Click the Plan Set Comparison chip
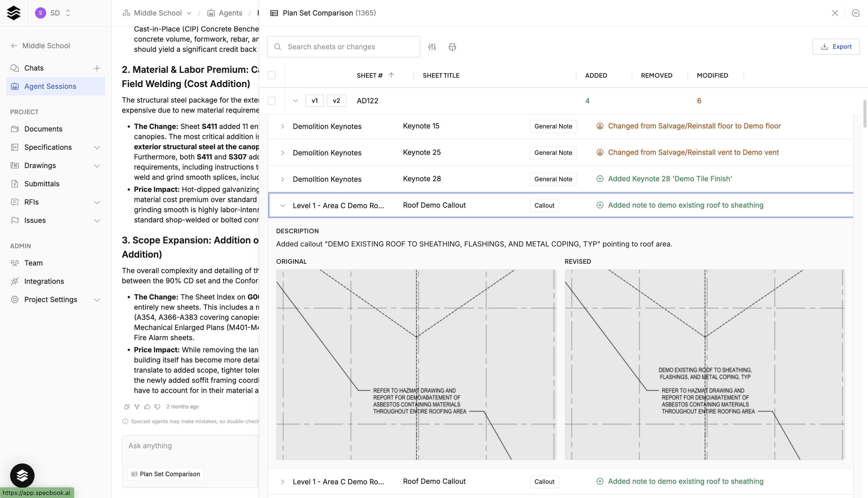Viewport: 868px width, 498px height. tap(165, 474)
